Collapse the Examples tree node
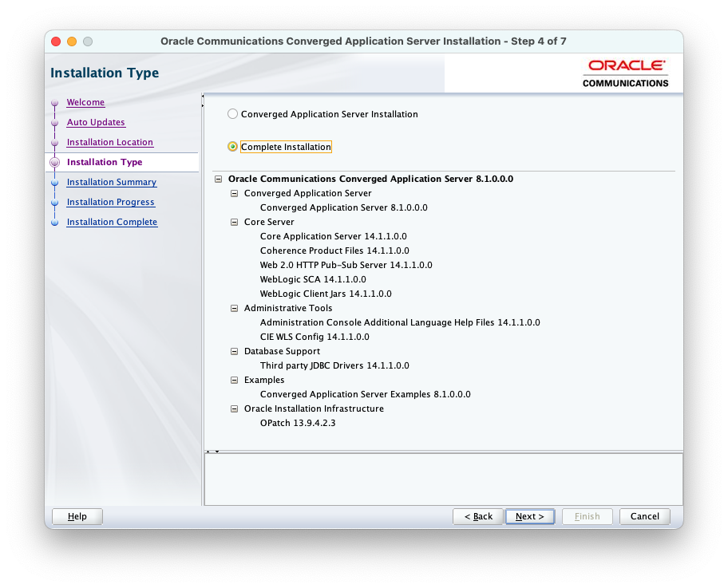Screen dimensions: 728x588 [234, 380]
